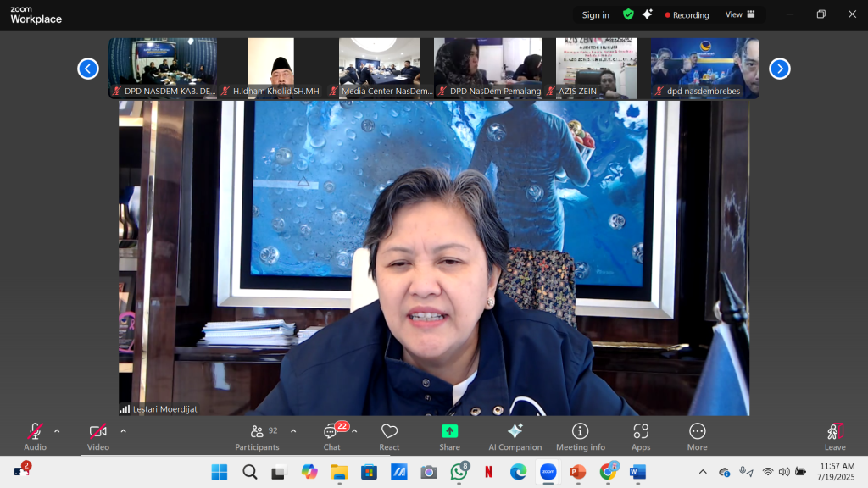
Task: Expand audio options chevron beside Audio
Action: point(57,431)
